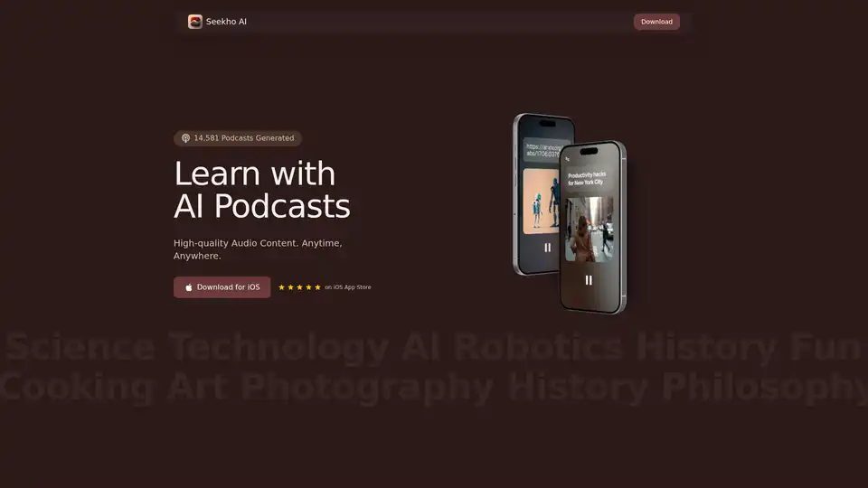Click the Seekho AI brand name

[226, 22]
